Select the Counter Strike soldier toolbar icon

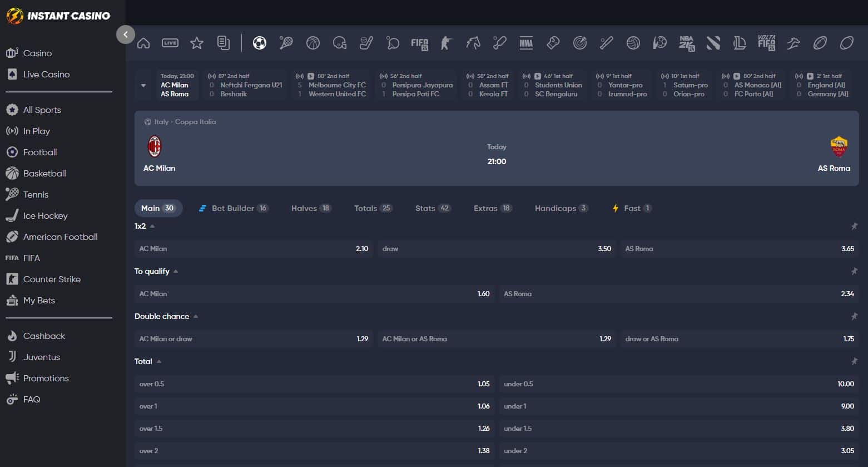pos(447,43)
